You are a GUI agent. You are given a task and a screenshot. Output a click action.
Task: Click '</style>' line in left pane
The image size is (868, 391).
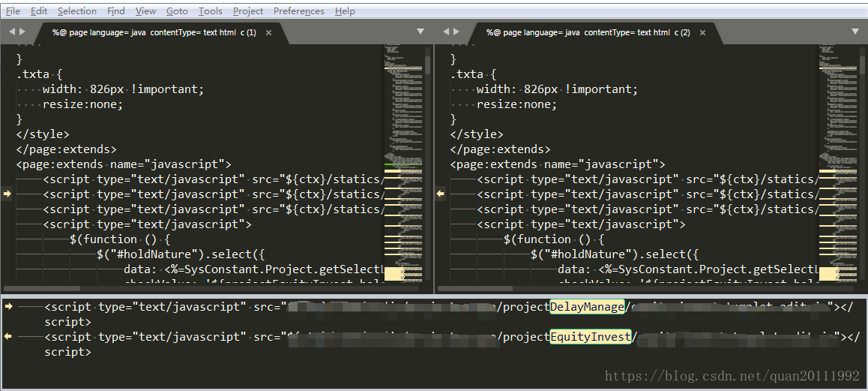point(43,134)
